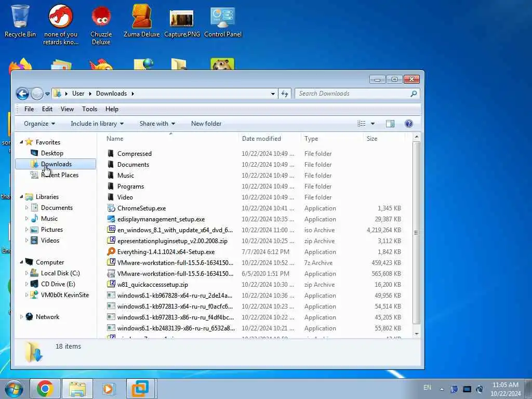
Task: Open CD Drive (E:) in sidebar
Action: pos(58,284)
